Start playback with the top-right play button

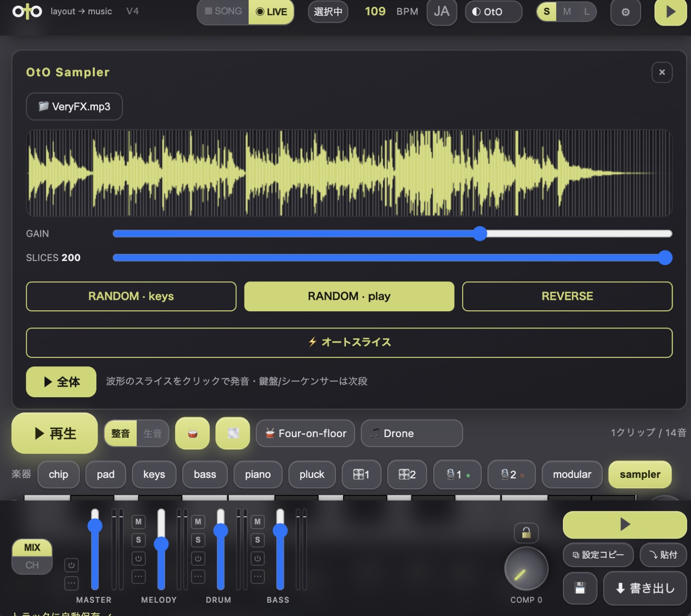click(x=671, y=12)
